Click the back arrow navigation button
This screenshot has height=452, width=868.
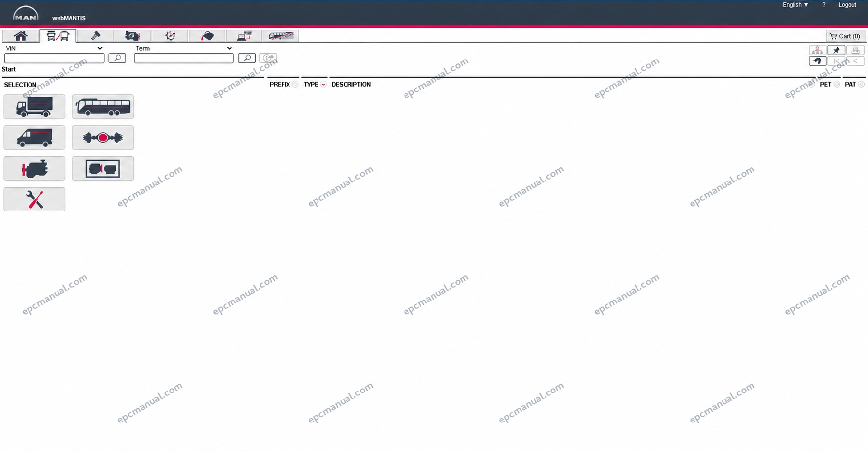coord(817,61)
